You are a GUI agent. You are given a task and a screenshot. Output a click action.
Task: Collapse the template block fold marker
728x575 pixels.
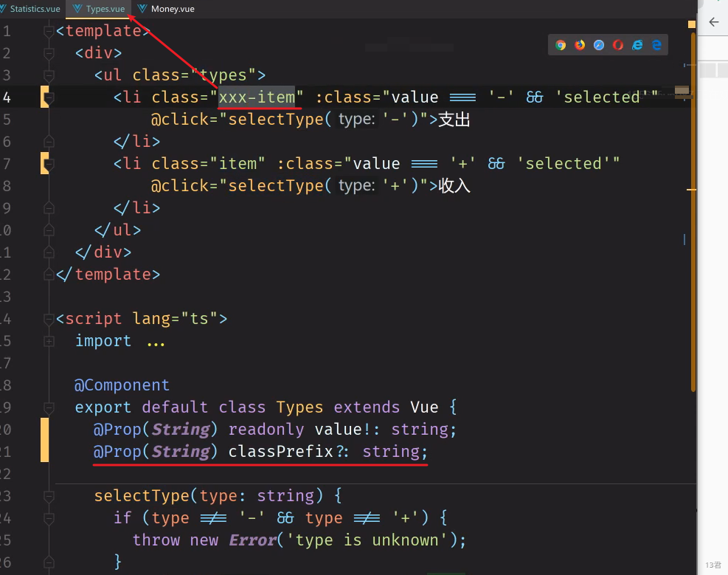coord(49,31)
